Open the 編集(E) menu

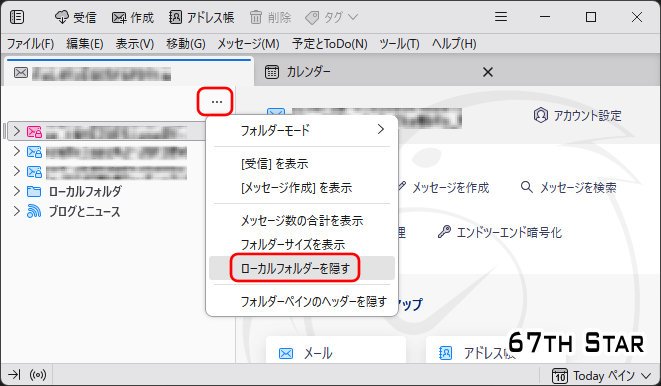[x=85, y=44]
